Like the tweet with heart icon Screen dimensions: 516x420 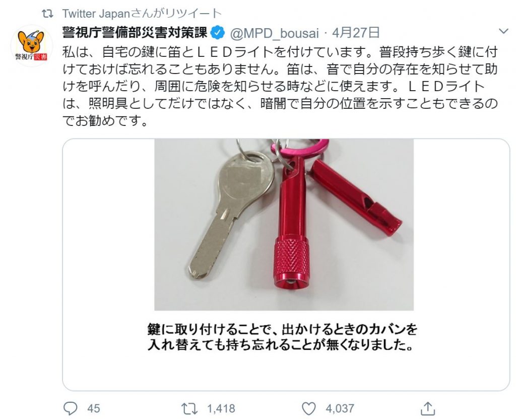tap(309, 408)
